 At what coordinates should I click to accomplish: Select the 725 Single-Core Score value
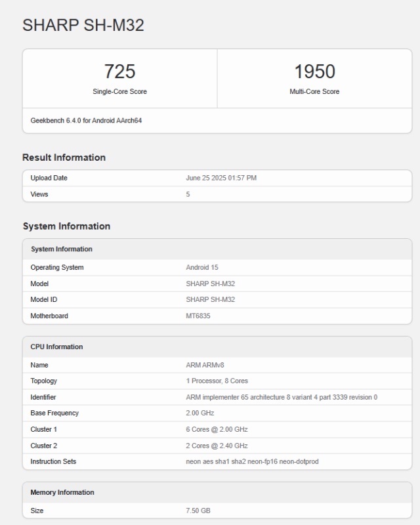(x=119, y=72)
